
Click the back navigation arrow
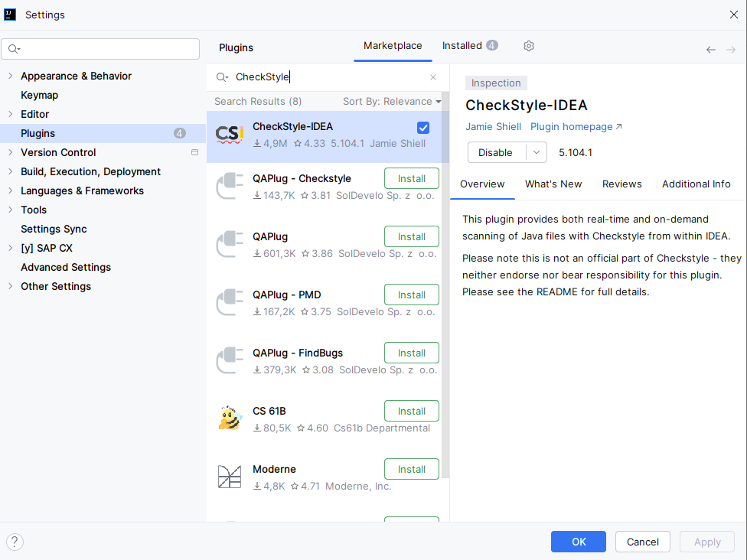point(710,48)
